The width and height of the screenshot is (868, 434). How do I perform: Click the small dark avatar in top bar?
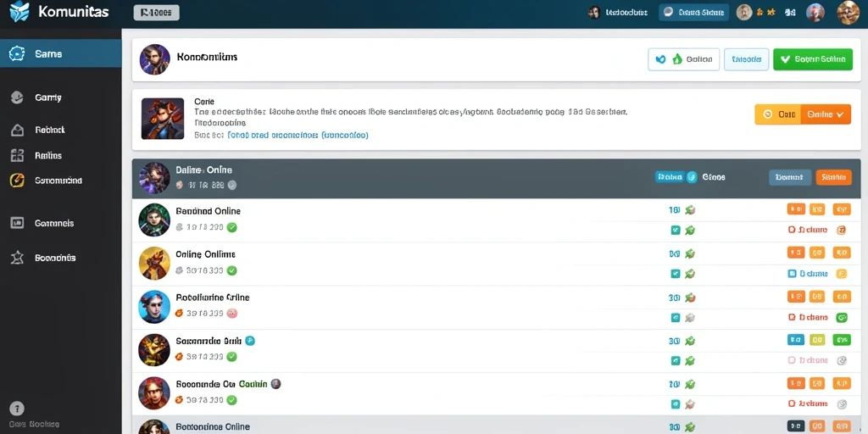coord(594,12)
